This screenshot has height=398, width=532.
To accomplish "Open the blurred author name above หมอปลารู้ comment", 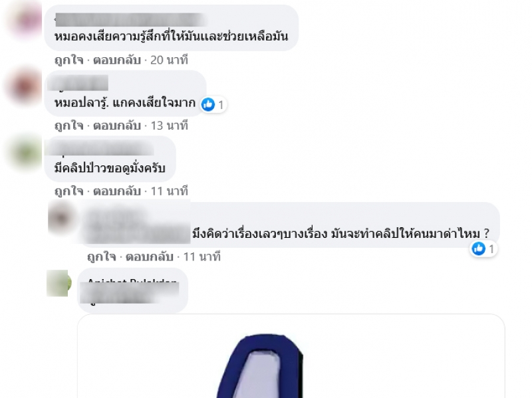I will coord(78,83).
